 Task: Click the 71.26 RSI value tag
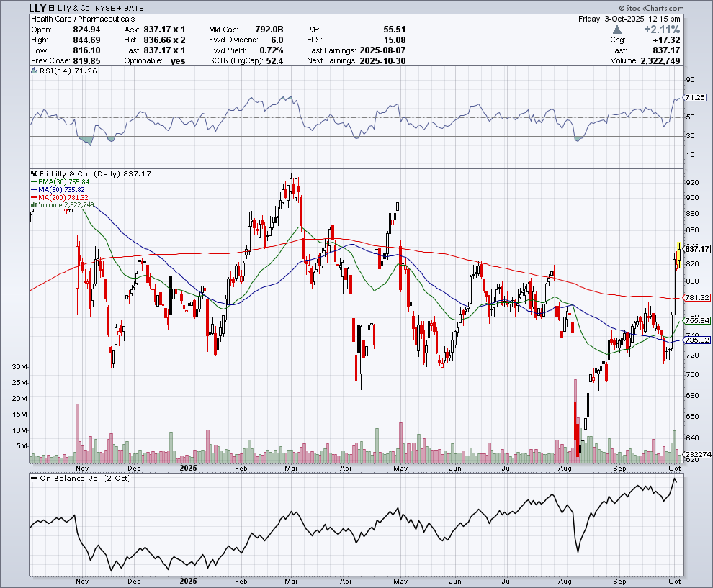click(x=694, y=98)
